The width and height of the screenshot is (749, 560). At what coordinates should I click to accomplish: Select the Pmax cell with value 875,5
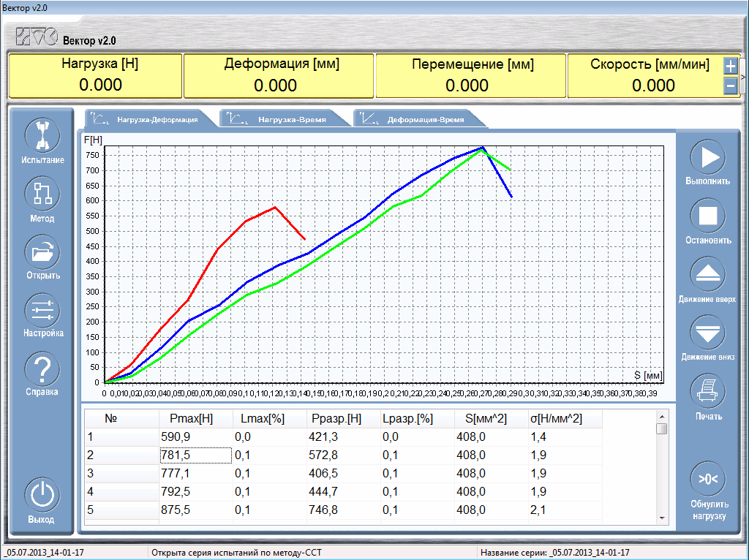click(196, 510)
